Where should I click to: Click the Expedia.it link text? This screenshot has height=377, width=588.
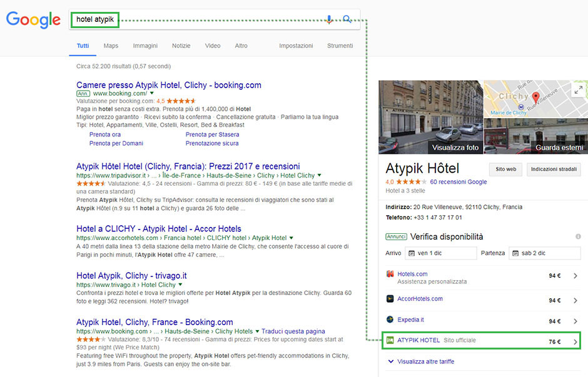click(410, 319)
